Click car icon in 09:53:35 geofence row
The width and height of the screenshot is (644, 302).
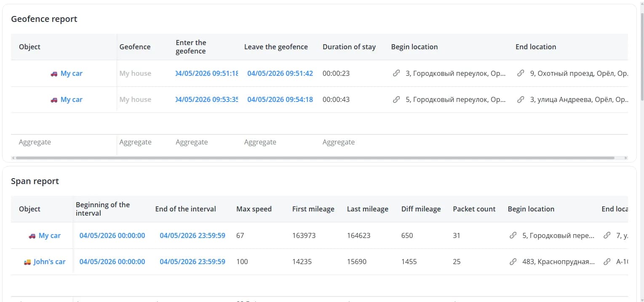click(54, 100)
